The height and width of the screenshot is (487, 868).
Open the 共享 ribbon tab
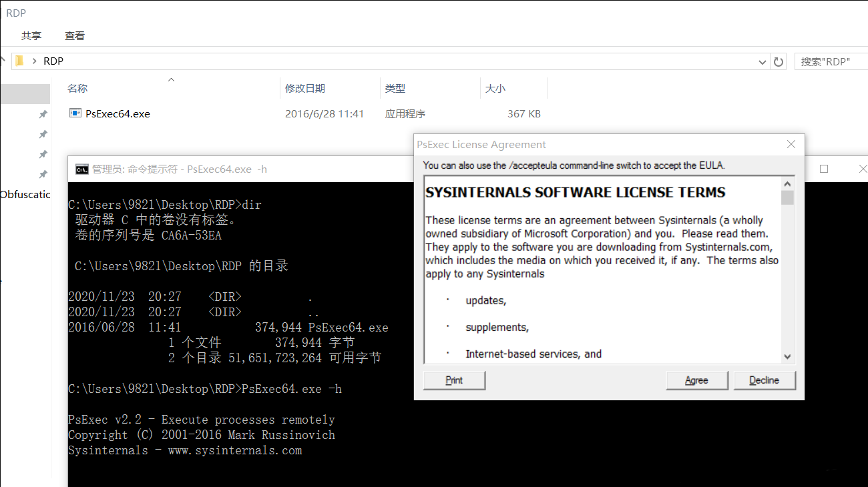[31, 36]
